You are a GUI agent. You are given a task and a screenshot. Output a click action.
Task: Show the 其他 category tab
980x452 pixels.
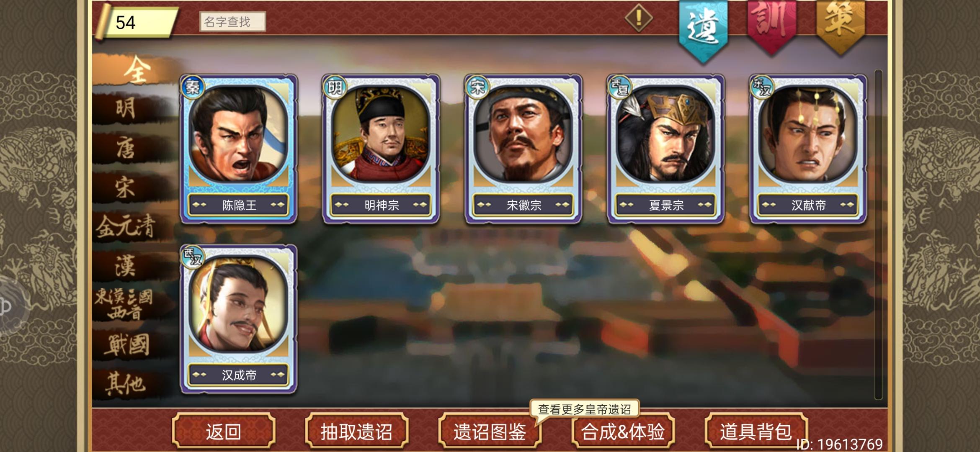[126, 383]
